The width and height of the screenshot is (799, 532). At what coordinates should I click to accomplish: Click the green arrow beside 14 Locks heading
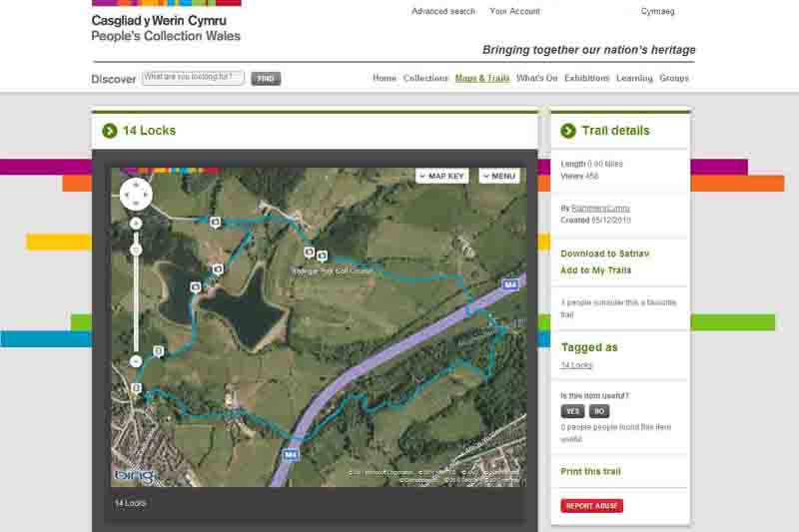pyautogui.click(x=109, y=131)
